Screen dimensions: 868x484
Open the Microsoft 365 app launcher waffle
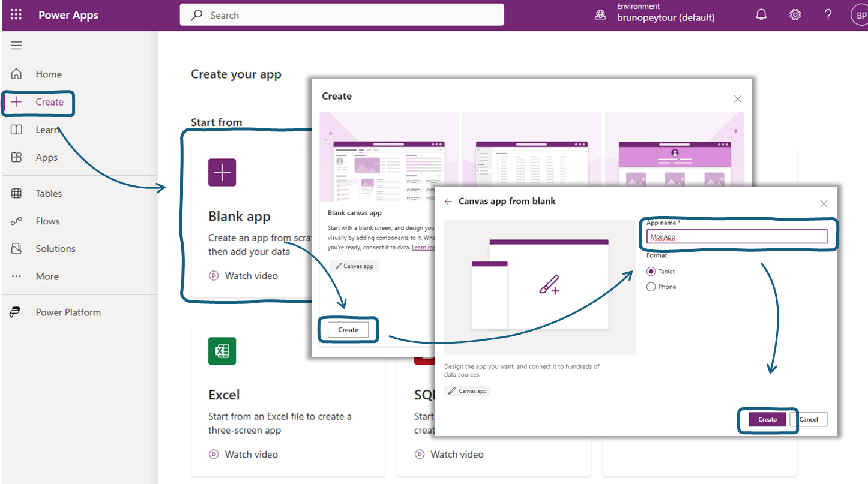pos(16,14)
